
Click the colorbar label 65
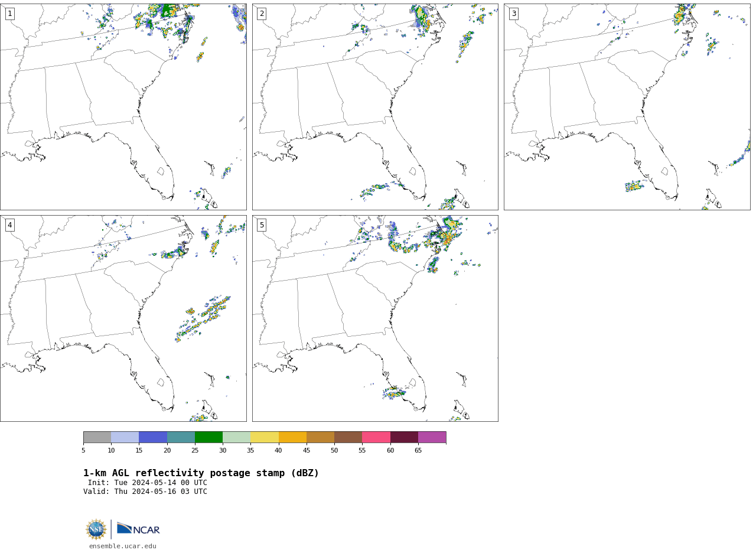point(418,451)
